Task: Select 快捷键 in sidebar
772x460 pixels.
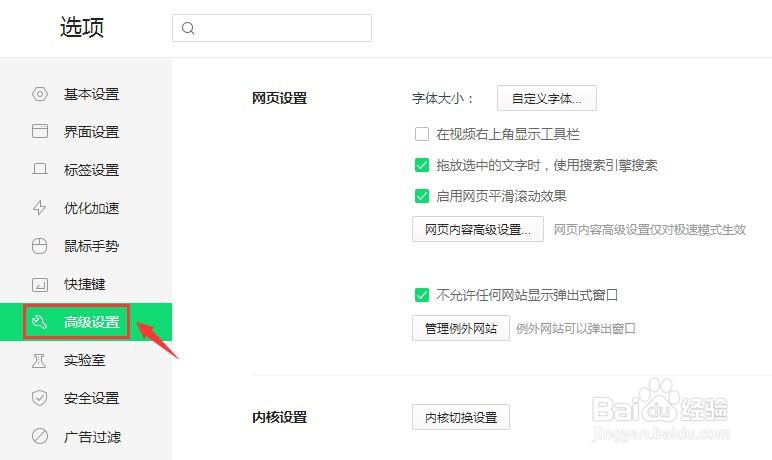Action: point(86,284)
